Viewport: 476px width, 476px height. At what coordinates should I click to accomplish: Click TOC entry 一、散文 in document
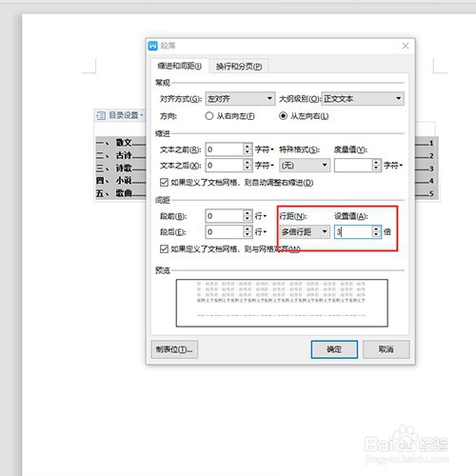(x=121, y=143)
